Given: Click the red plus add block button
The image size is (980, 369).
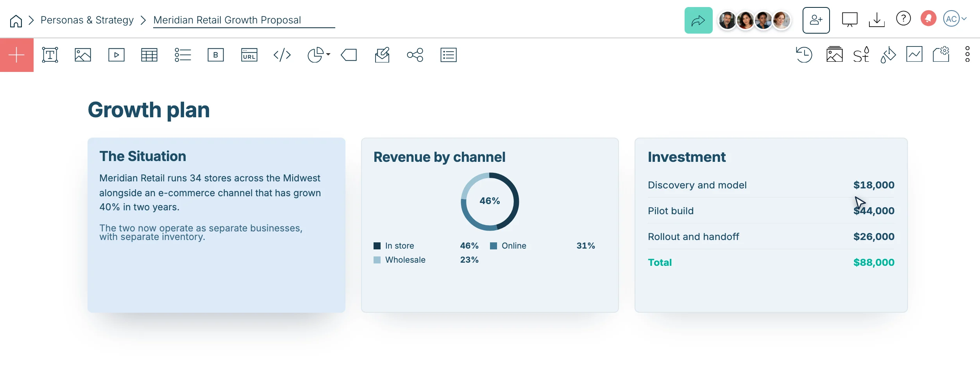Looking at the screenshot, I should (x=16, y=55).
